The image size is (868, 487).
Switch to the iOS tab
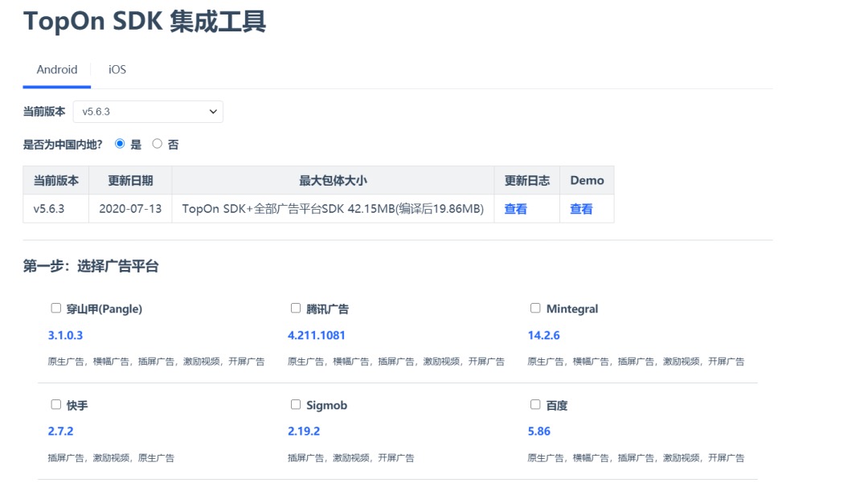click(117, 70)
